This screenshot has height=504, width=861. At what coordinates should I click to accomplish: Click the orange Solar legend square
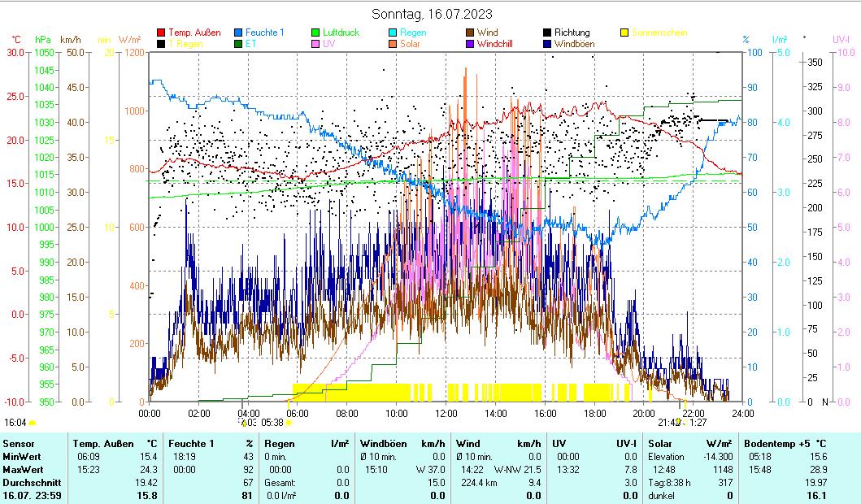[394, 44]
